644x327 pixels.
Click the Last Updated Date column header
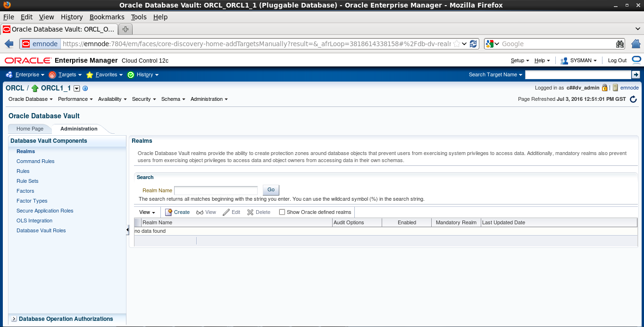(x=559, y=222)
